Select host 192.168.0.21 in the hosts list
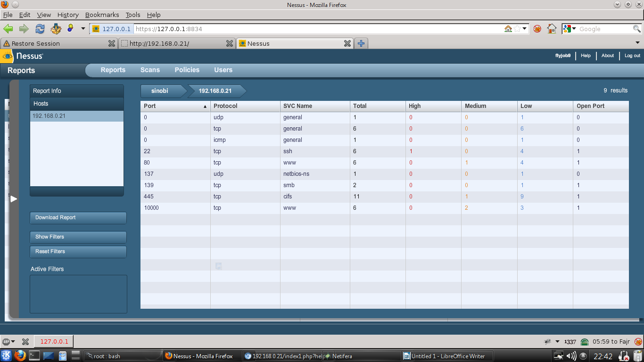Viewport: 644px width, 362px height. (x=77, y=116)
